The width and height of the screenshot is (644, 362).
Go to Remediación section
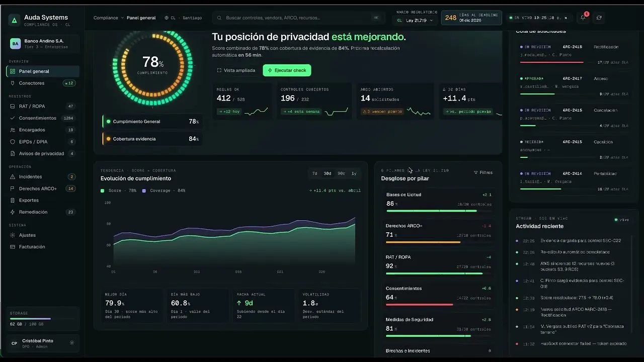coord(43,212)
